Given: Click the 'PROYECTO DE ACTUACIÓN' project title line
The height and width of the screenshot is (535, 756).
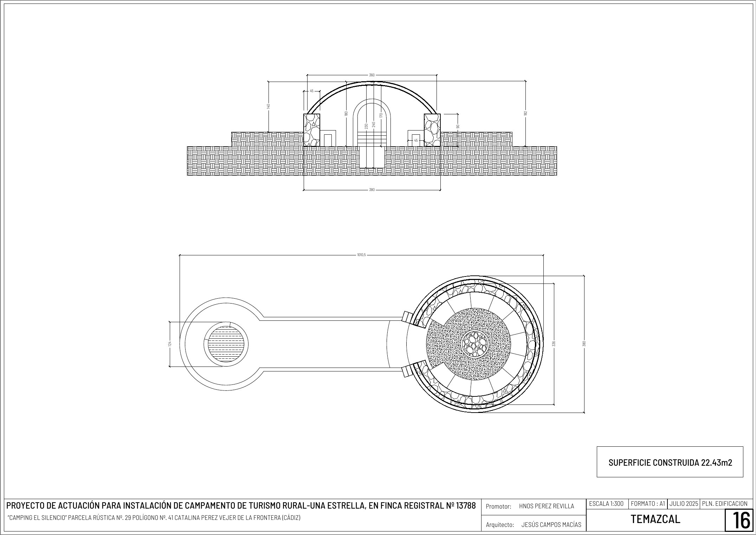Looking at the screenshot, I should tap(241, 506).
